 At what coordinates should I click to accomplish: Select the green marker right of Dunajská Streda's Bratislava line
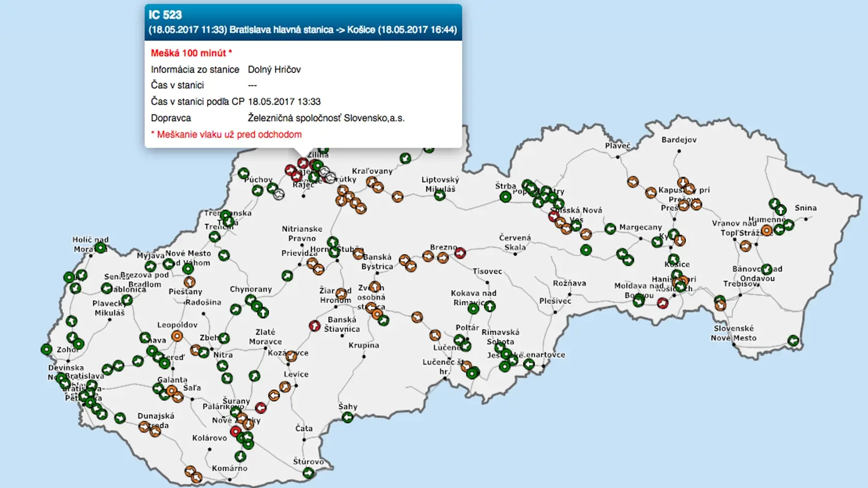(x=120, y=418)
